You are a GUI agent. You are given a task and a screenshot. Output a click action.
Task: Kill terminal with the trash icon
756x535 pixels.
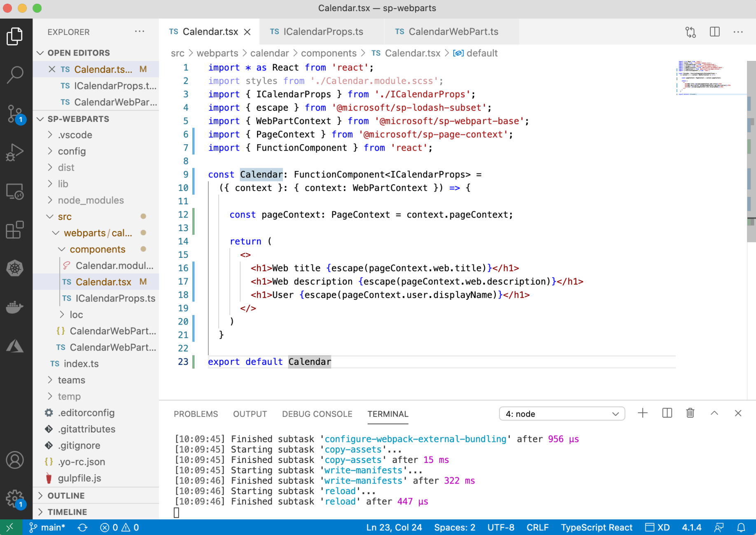pyautogui.click(x=690, y=413)
